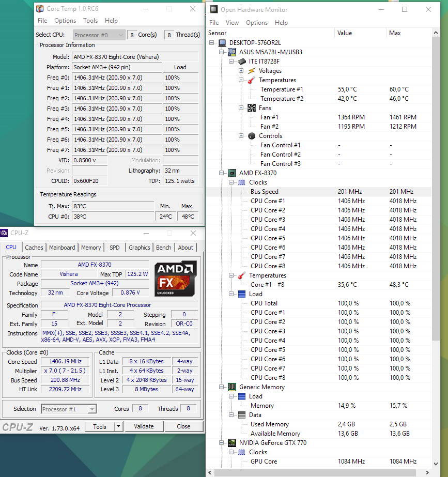This screenshot has height=477, width=448.
Task: Switch to the Caches tab in CPU-Z
Action: click(x=34, y=248)
